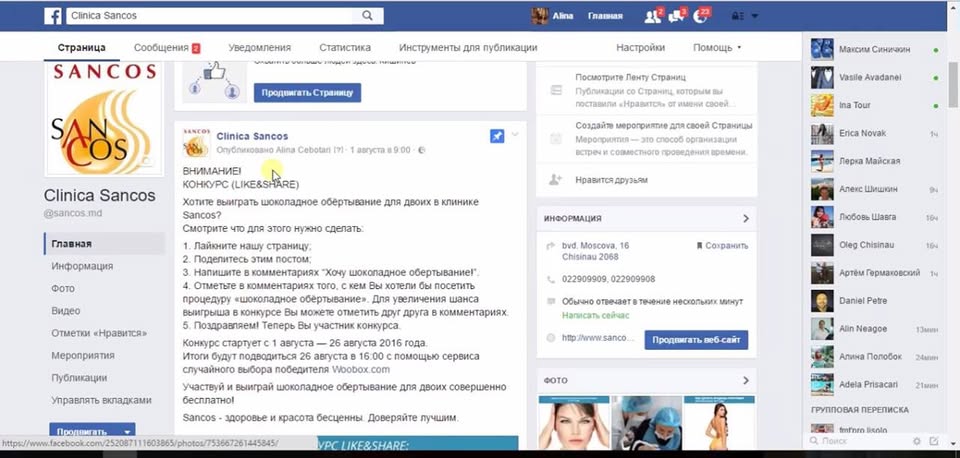960x458 pixels.
Task: Click the privacy lock icon
Action: (738, 16)
